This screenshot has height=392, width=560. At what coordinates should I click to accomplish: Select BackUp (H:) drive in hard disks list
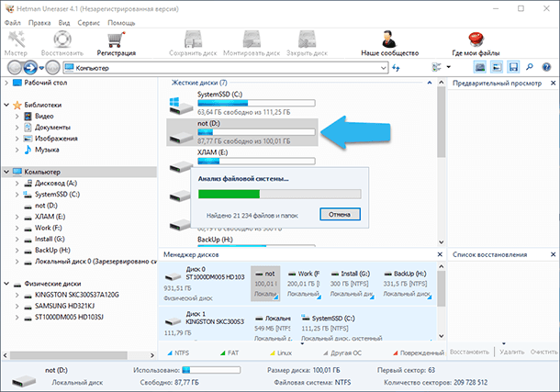point(242,241)
